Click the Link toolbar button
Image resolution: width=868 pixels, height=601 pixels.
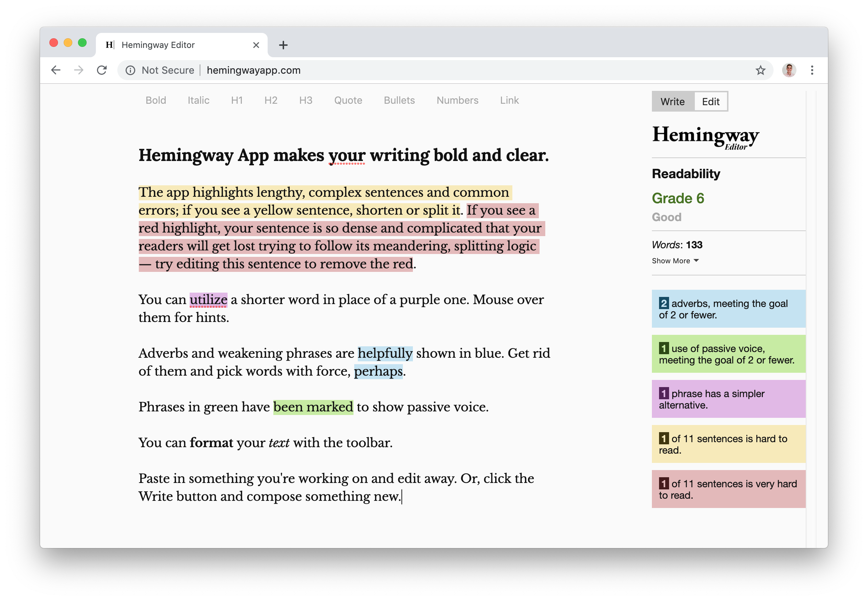pos(509,100)
